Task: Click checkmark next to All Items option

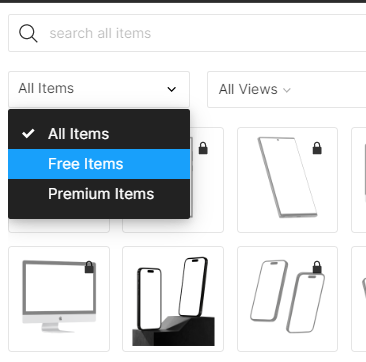Action: (x=28, y=134)
